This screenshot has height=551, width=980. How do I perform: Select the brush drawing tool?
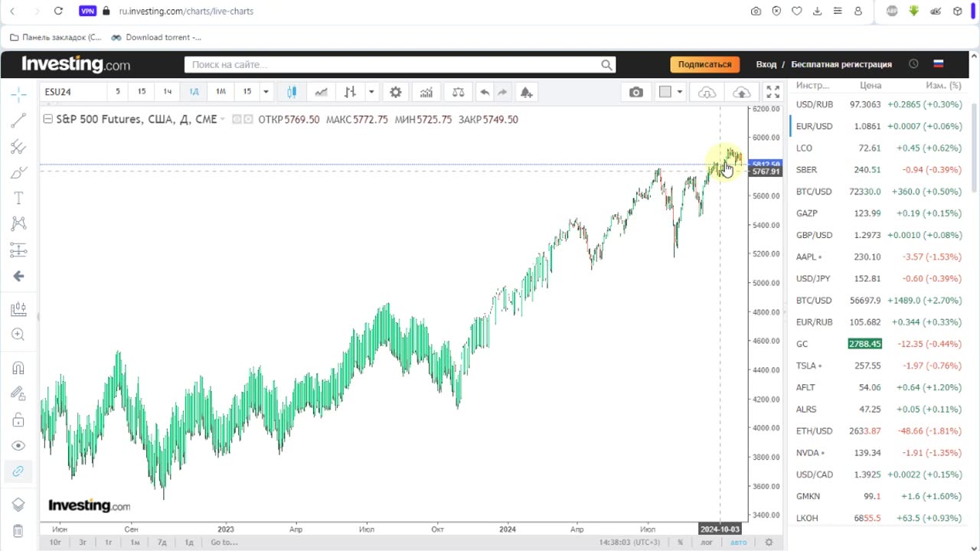coord(18,172)
